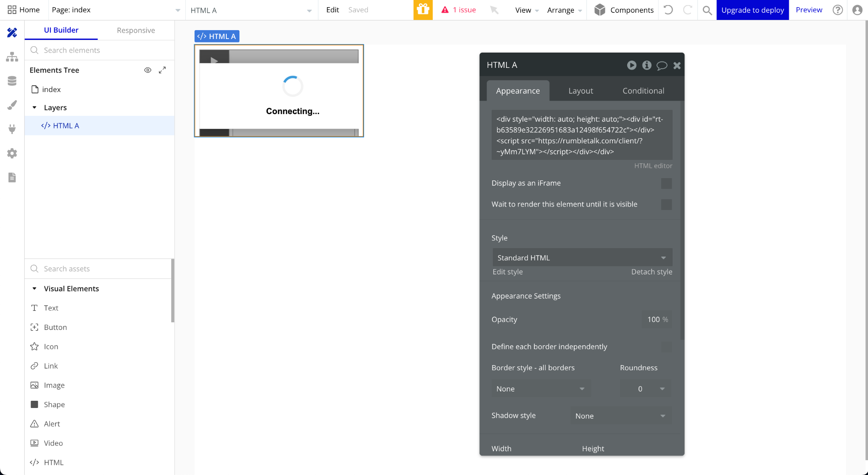Viewport: 868px width, 475px height.
Task: Toggle Define each border independently checkbox
Action: (666, 347)
